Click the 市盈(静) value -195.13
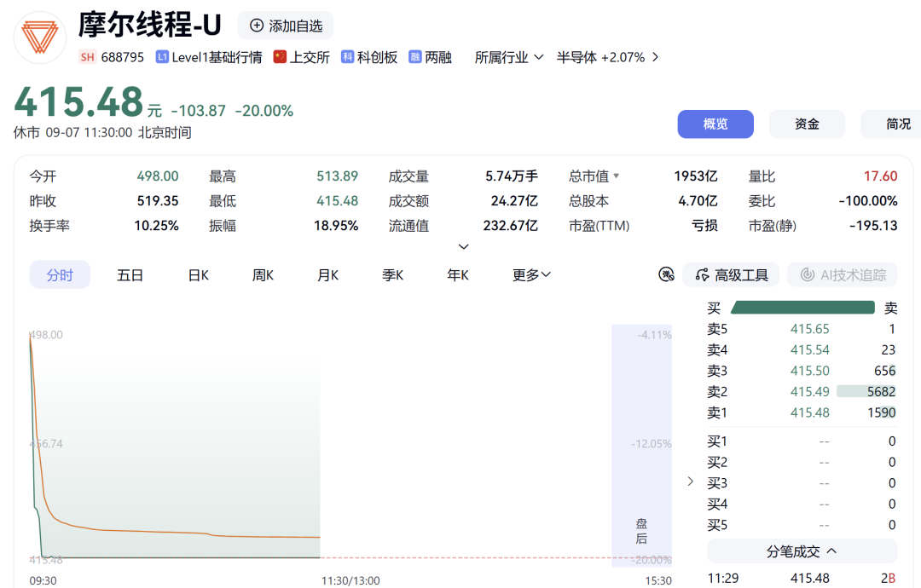921x588 pixels. pos(873,226)
